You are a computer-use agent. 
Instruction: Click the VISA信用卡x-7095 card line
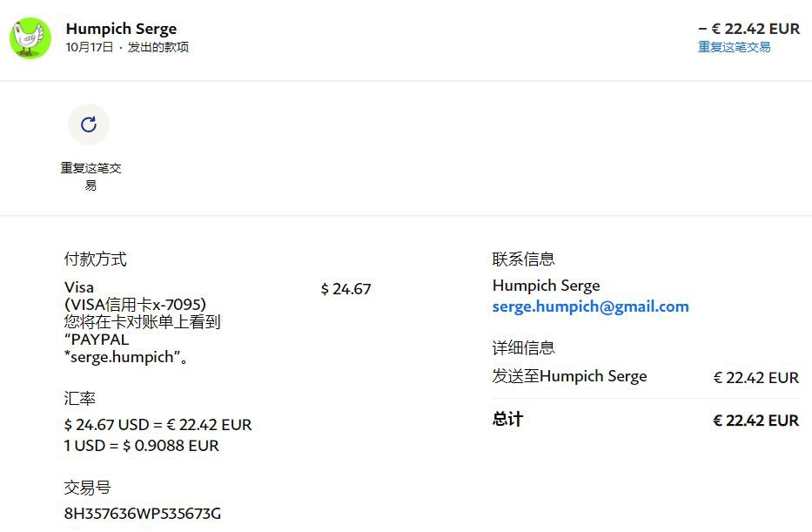click(x=135, y=304)
